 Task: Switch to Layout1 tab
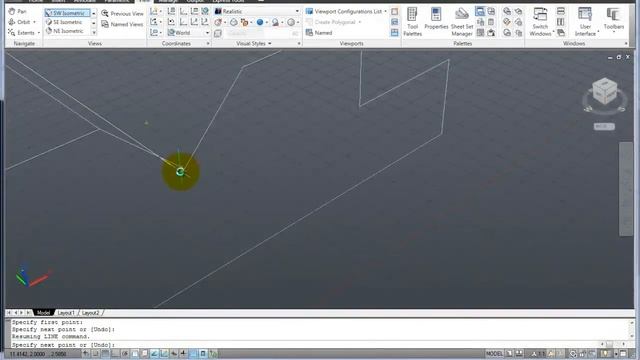click(66, 313)
